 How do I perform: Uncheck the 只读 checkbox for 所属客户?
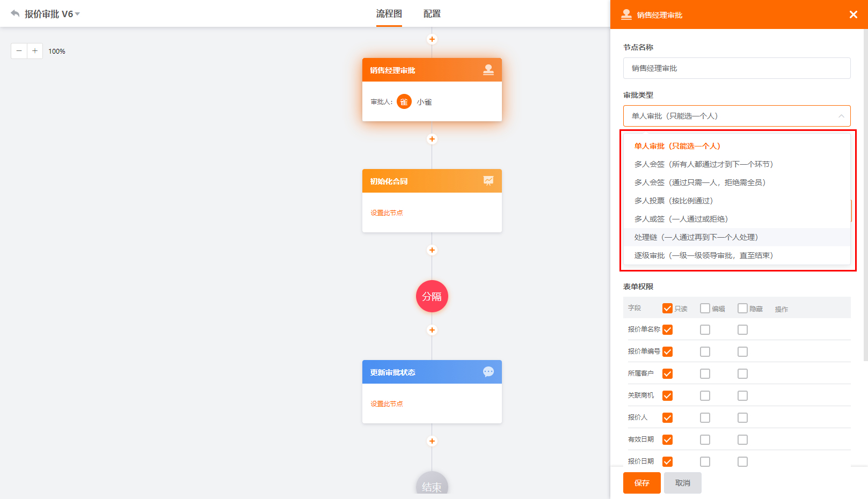tap(667, 373)
